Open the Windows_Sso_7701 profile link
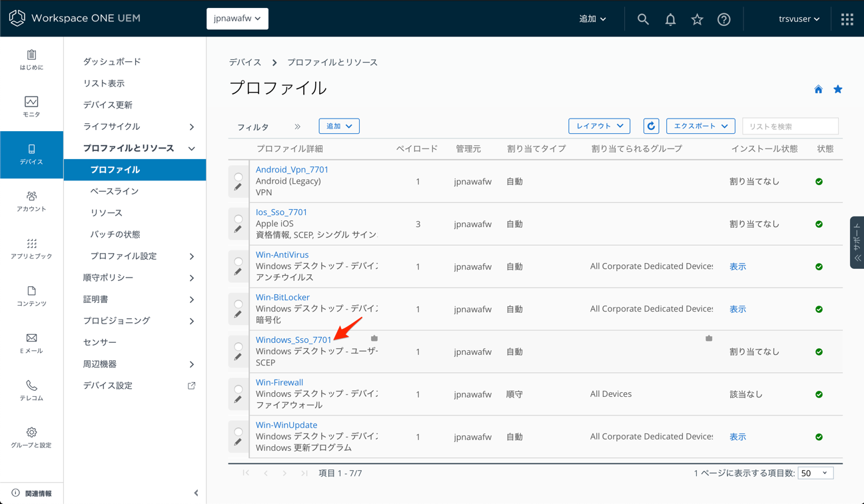 pos(294,340)
